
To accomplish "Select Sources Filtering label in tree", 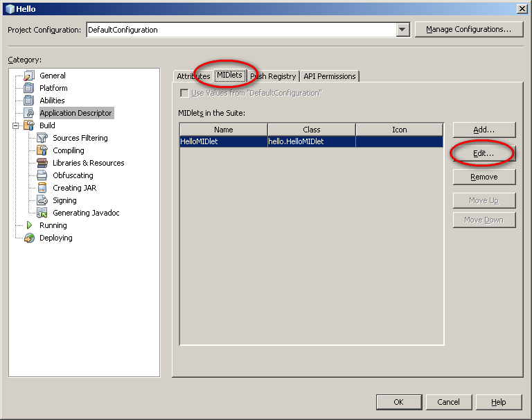I will click(x=80, y=138).
